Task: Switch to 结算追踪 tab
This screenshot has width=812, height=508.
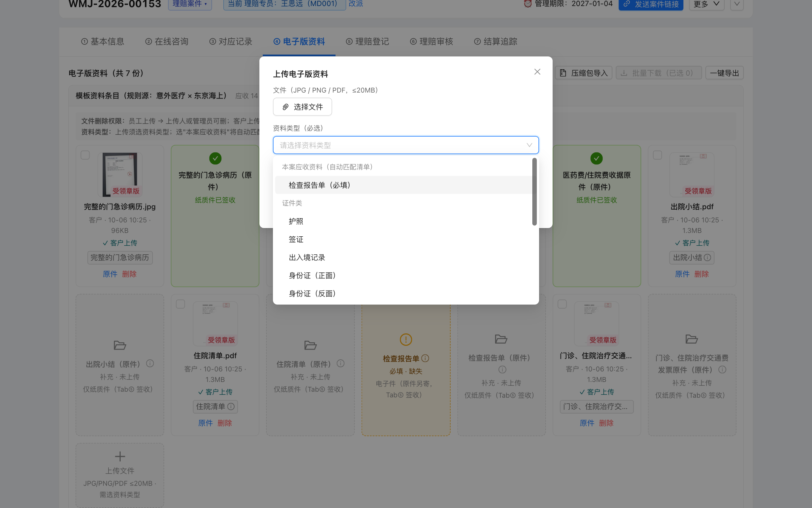Action: click(x=496, y=41)
